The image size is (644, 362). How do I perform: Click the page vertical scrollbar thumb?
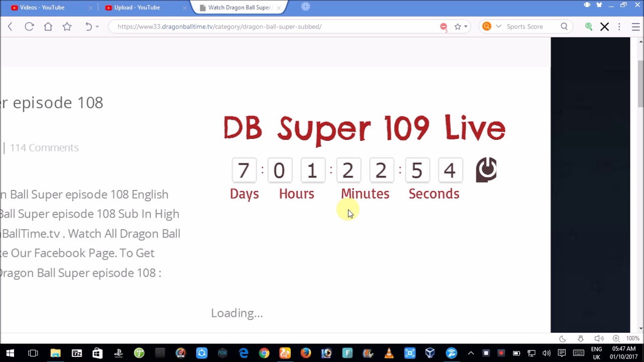click(640, 83)
